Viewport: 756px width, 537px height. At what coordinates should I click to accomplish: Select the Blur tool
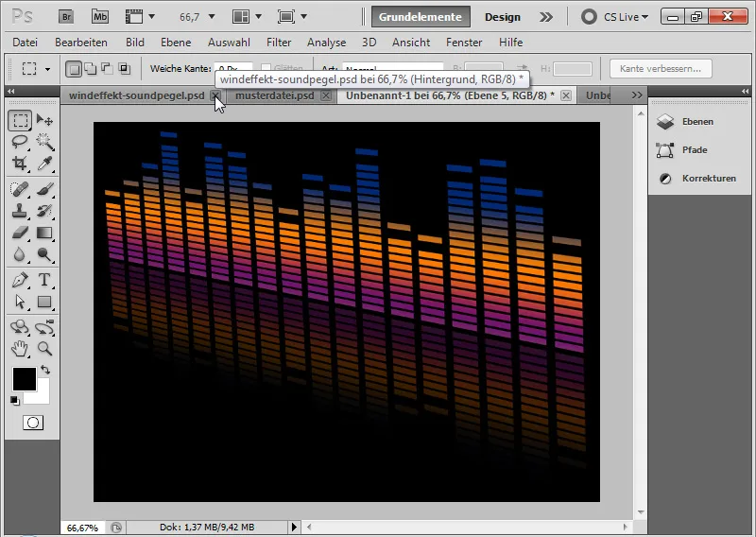click(20, 254)
